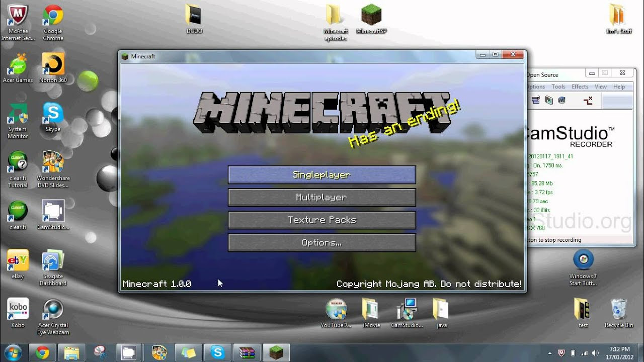Click CamStudio red autopan toolbar icon
The width and height of the screenshot is (644, 362).
588,101
